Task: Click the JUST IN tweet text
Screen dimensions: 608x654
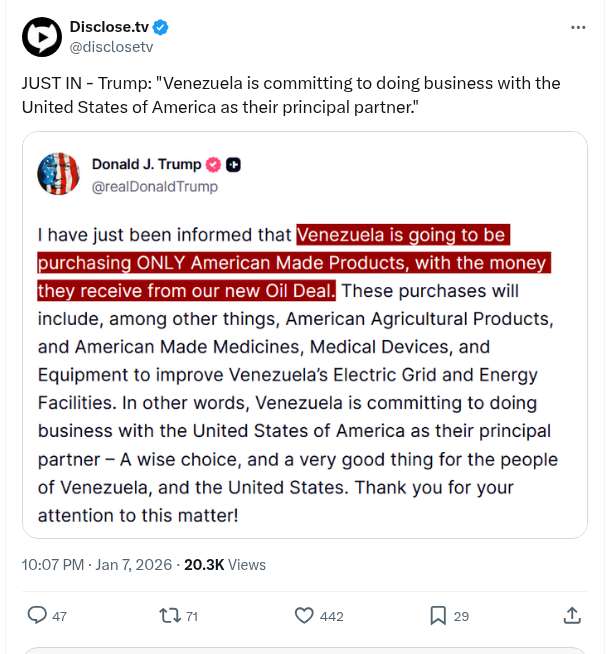Action: pos(290,92)
